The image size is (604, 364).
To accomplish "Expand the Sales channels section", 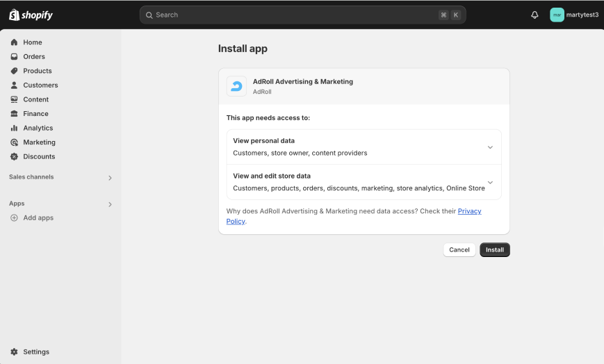I will 110,178.
